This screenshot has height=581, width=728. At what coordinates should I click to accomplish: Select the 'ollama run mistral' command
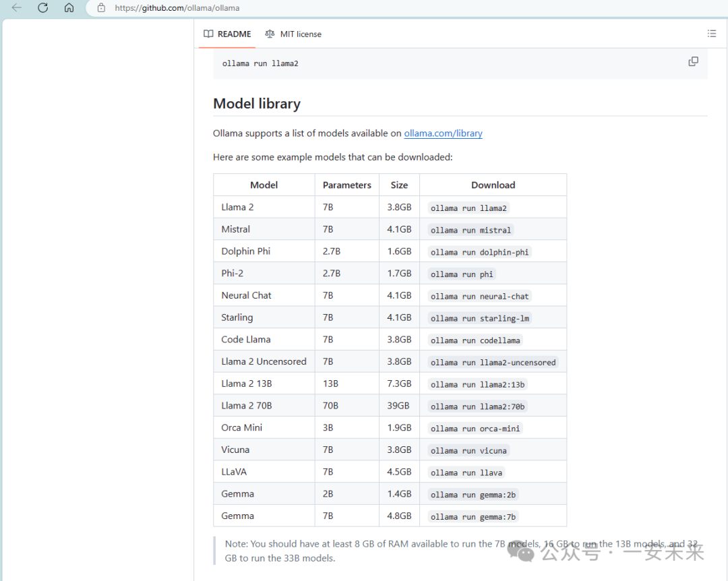pos(471,230)
